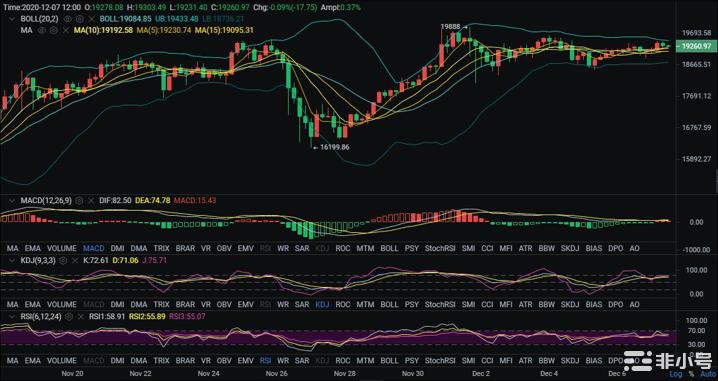
Task: Remove the MA indicator with X
Action: [x=65, y=30]
